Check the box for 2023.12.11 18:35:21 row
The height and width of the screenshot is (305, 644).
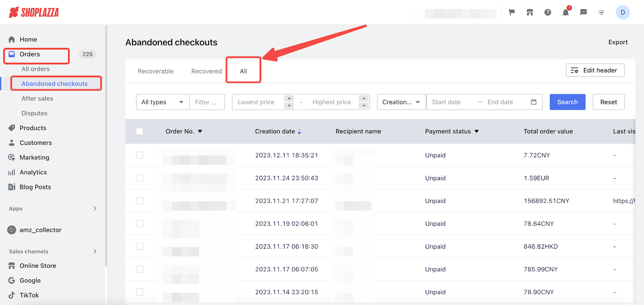coord(140,155)
